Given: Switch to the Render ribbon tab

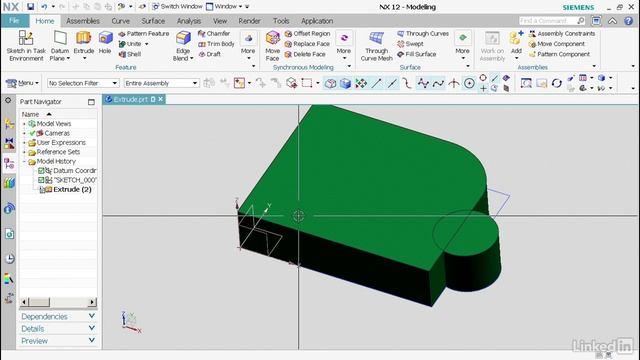Looking at the screenshot, I should (249, 21).
